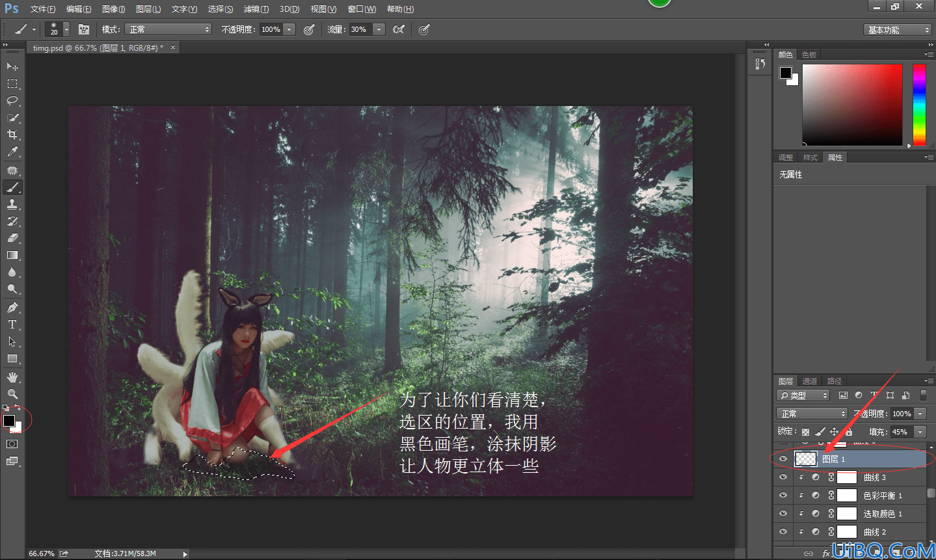Open the brush 模式 dropdown

[168, 29]
